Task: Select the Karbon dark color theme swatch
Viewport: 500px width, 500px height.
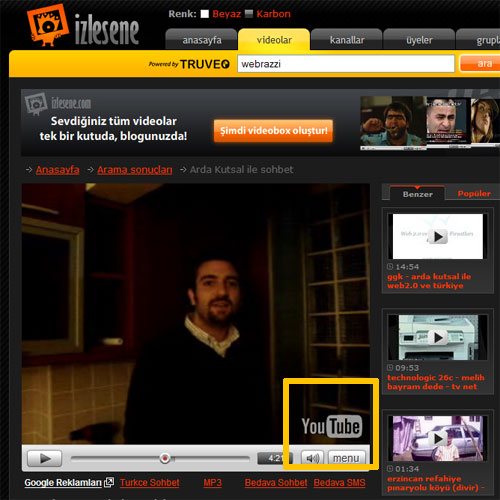Action: coord(249,14)
